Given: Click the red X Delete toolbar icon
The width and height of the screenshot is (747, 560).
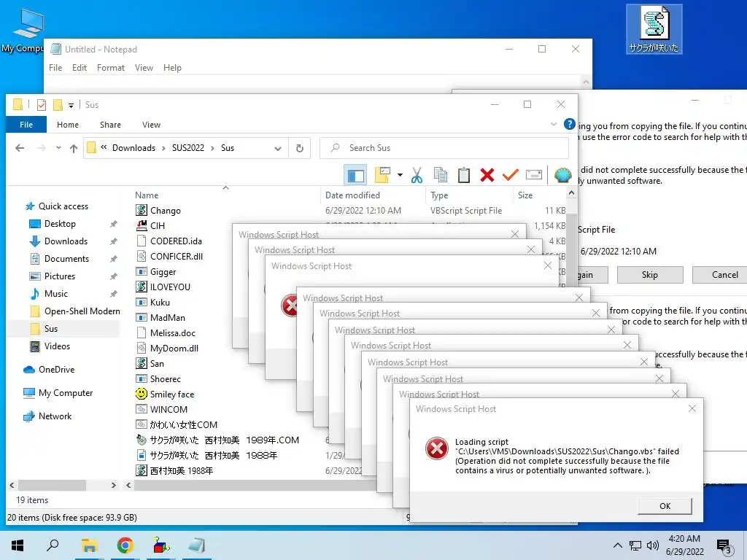Looking at the screenshot, I should (487, 175).
